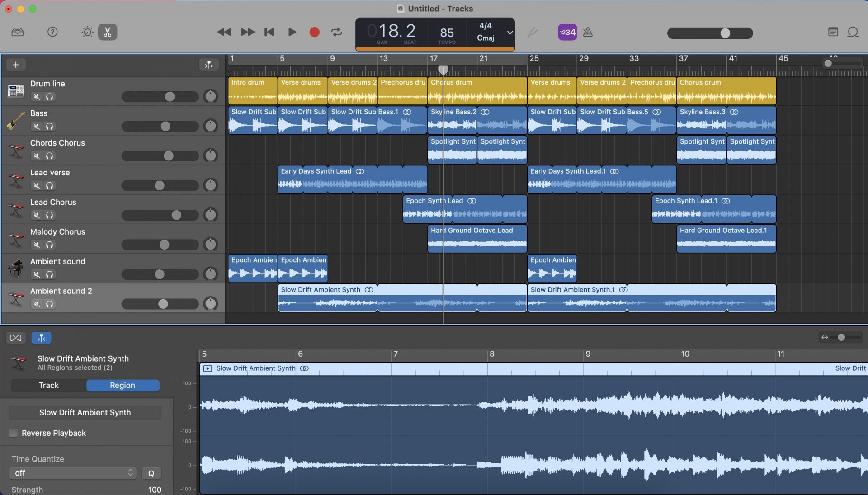Click the Track button in inspector panel
The height and width of the screenshot is (495, 868).
tap(47, 385)
